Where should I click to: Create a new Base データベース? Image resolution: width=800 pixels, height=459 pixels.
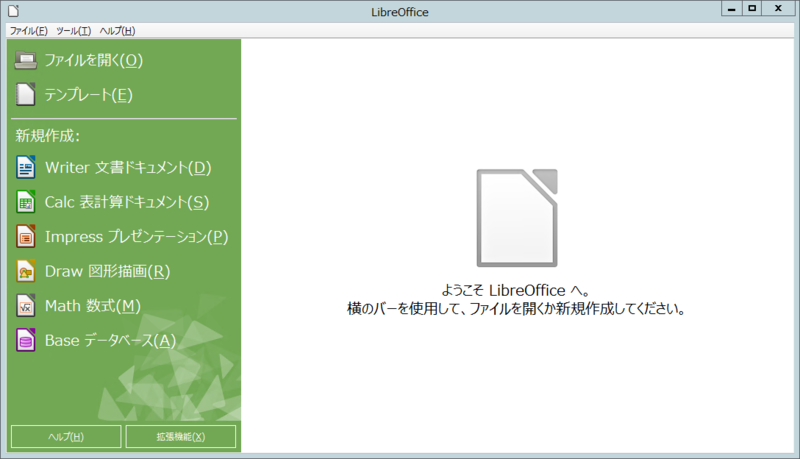point(110,341)
